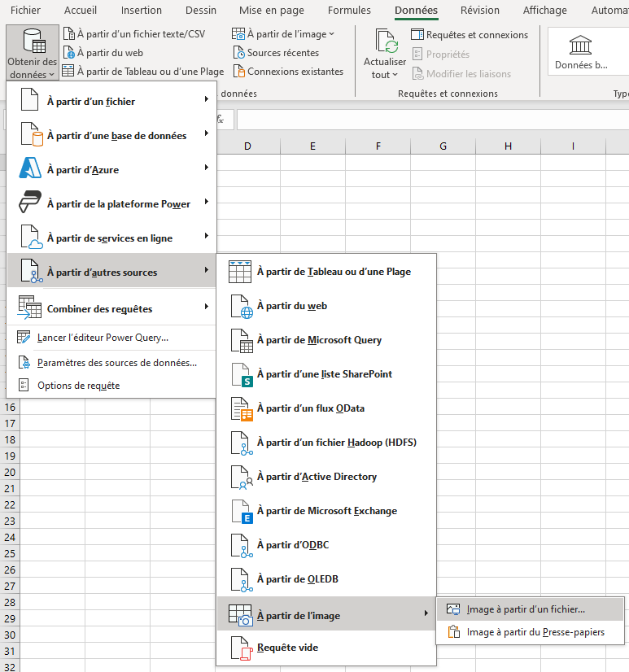Viewport: 629px width, 672px height.
Task: Choose À partir d'un fichier Hadoop (HDFS)
Action: click(x=326, y=443)
